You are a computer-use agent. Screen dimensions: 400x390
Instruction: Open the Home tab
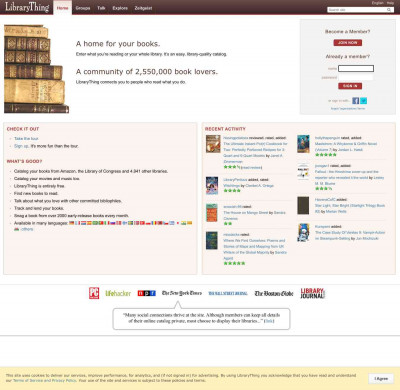(62, 8)
